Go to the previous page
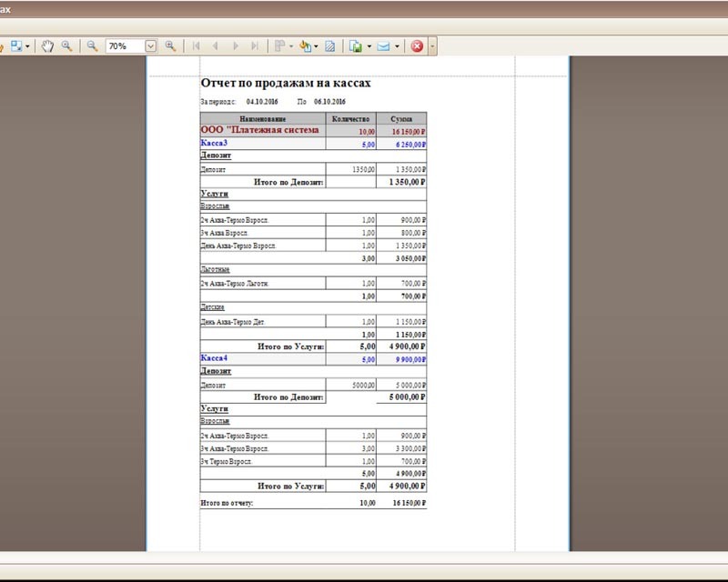This screenshot has width=728, height=582. (216, 45)
